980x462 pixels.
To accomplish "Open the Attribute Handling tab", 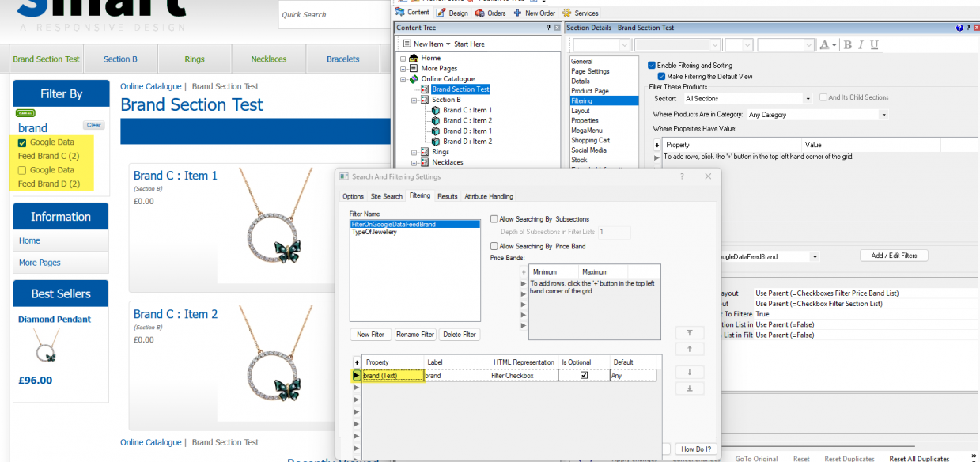I will [489, 196].
